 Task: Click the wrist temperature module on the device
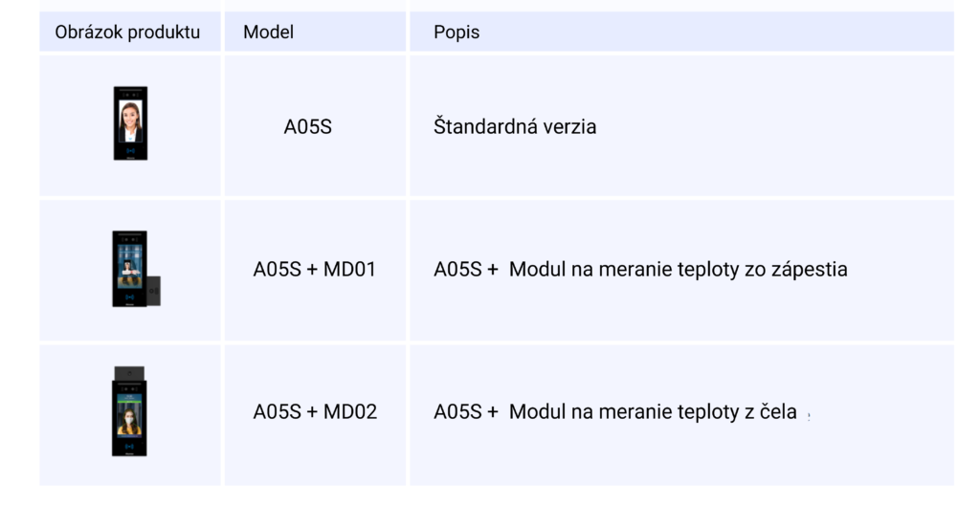154,291
